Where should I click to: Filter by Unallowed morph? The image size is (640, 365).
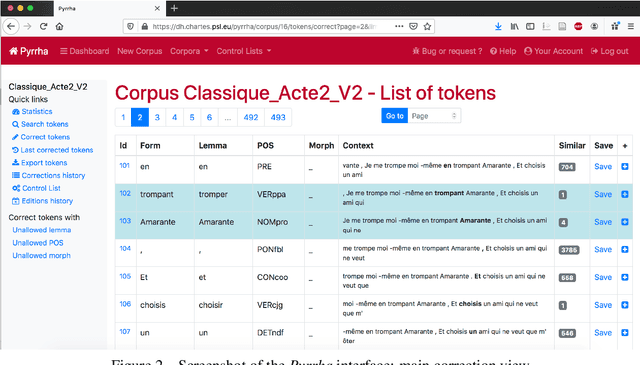click(x=42, y=256)
